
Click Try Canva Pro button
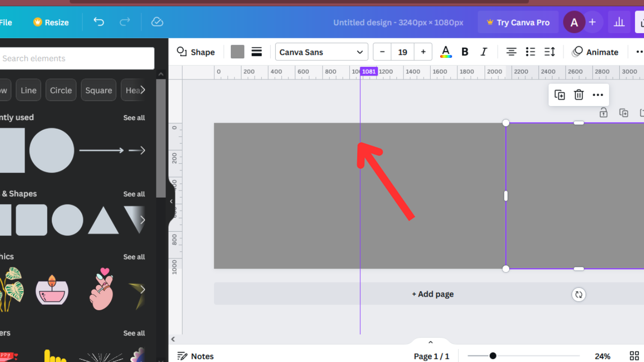[x=518, y=22]
